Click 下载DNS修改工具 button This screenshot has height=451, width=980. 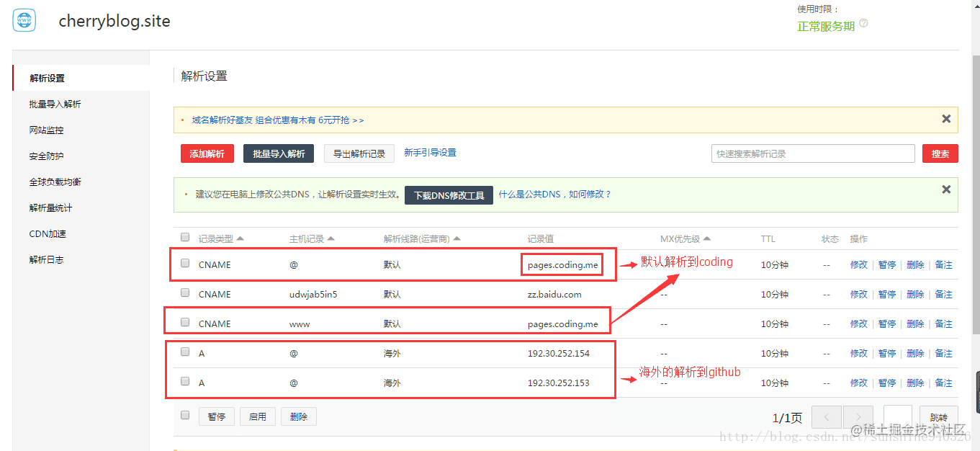click(449, 195)
